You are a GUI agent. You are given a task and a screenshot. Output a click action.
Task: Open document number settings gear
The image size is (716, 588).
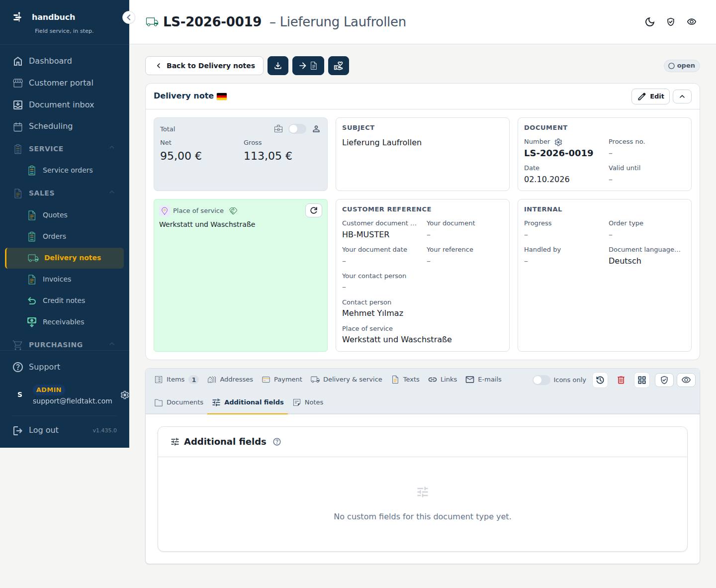pos(558,142)
